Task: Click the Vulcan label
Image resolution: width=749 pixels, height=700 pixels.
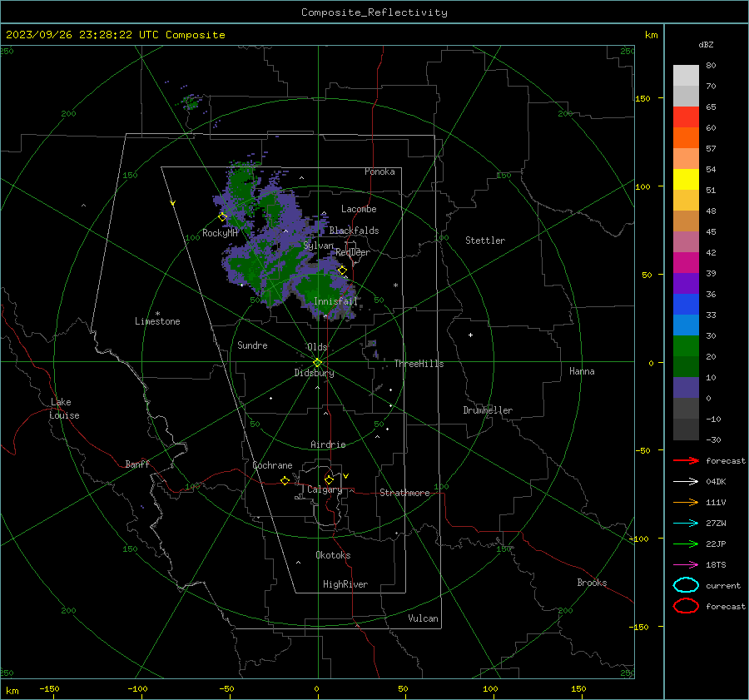Action: (x=423, y=618)
